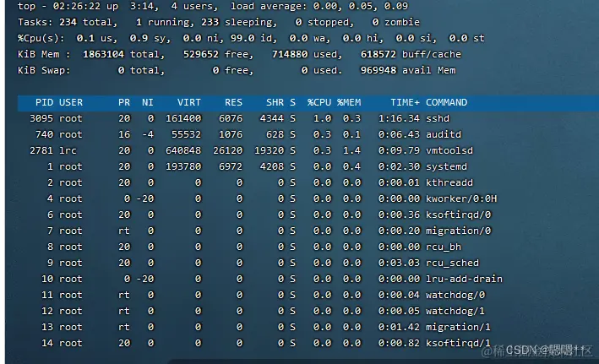Select the TIME+ column header
Viewport: 599px width, 364px height.
coord(405,102)
